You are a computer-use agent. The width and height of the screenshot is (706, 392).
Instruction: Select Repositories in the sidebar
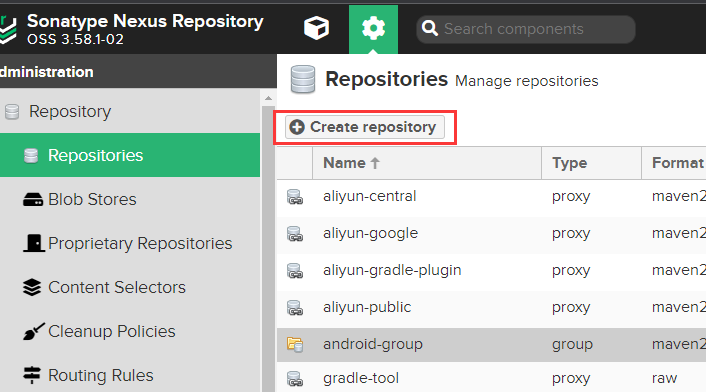[x=130, y=155]
